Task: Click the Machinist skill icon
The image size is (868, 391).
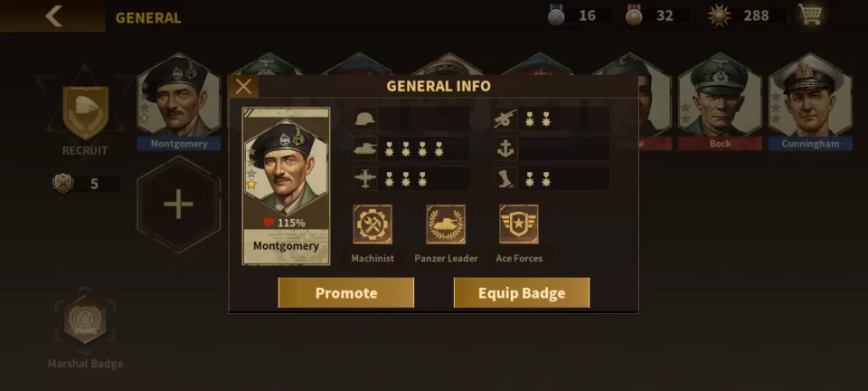Action: click(x=373, y=224)
